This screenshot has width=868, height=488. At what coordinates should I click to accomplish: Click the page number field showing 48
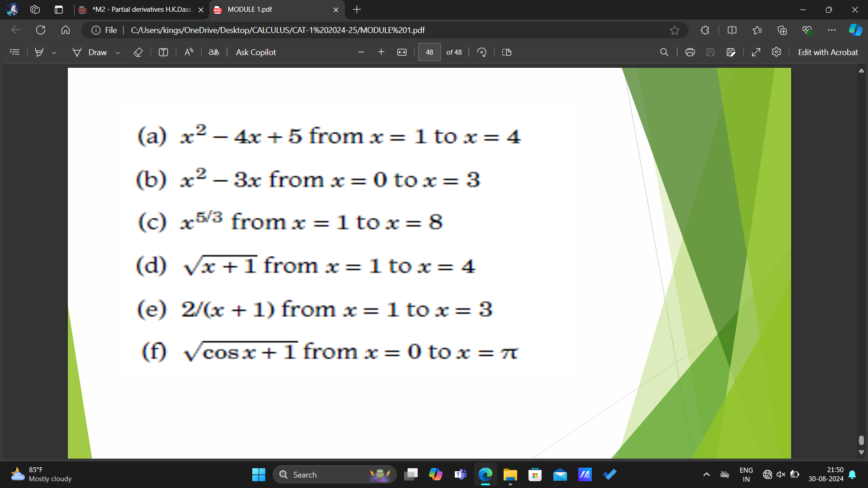tap(429, 52)
